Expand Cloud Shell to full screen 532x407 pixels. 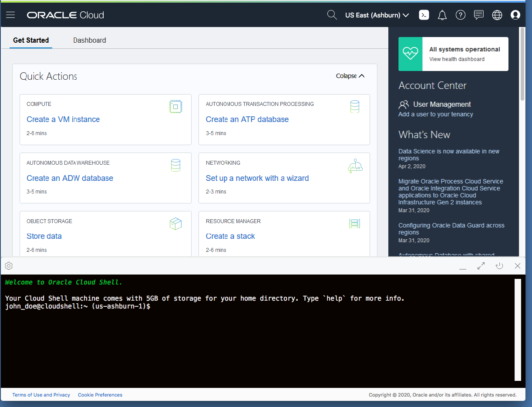(x=481, y=266)
